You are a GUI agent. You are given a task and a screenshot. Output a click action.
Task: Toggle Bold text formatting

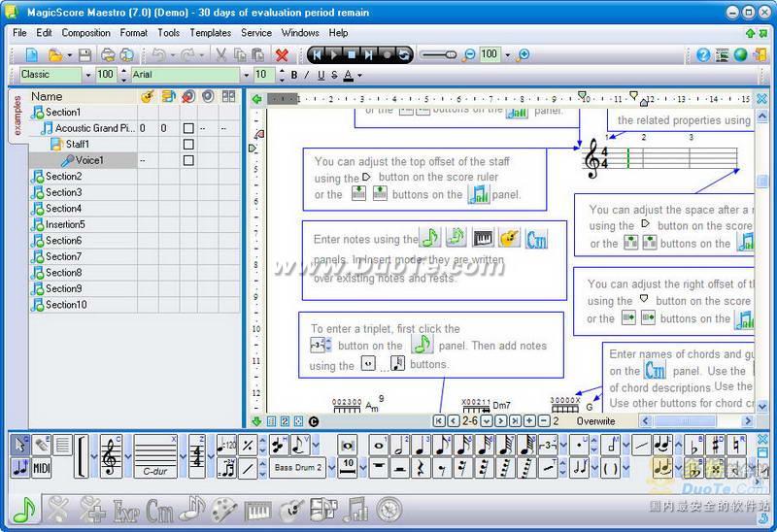[x=294, y=75]
